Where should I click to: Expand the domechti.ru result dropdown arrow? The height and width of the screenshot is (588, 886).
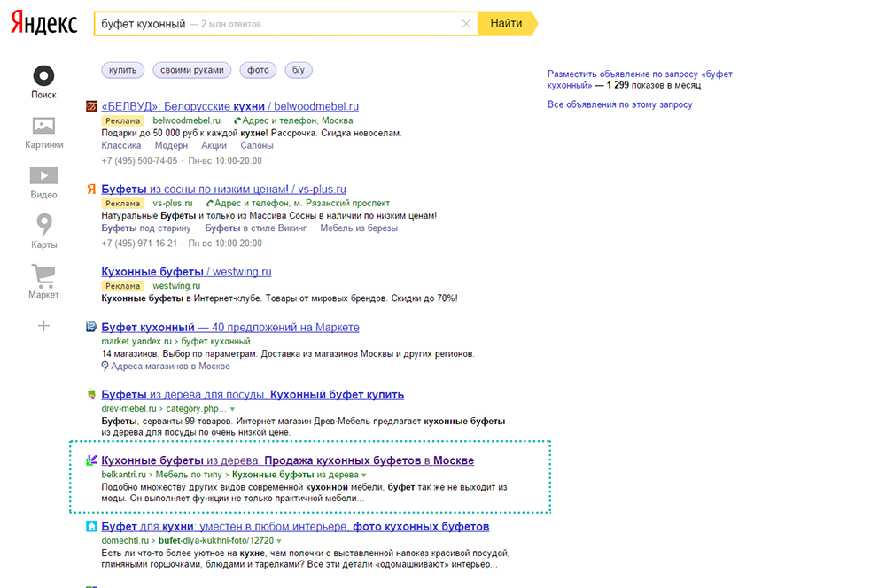[279, 541]
